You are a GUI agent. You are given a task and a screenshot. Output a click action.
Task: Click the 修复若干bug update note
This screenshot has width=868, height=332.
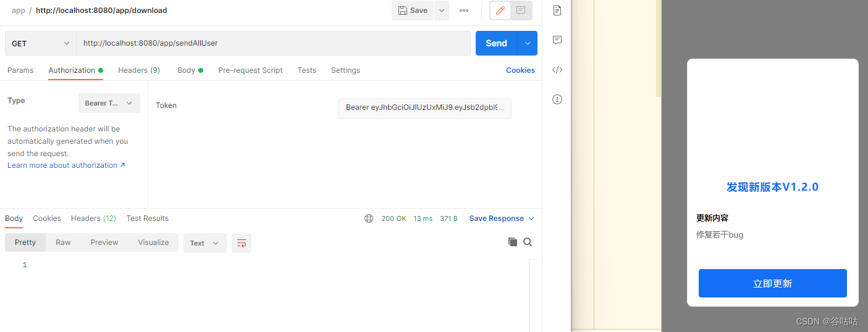point(720,234)
